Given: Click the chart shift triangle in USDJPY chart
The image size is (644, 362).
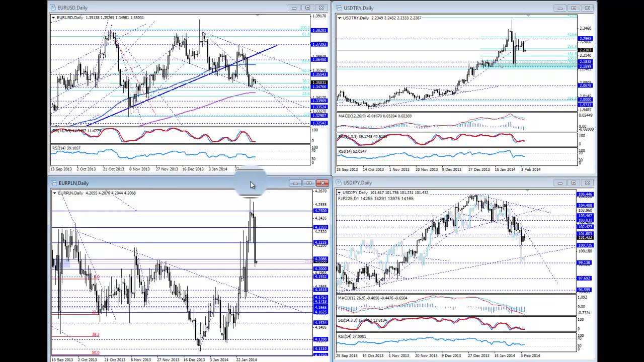Looking at the screenshot, I should (x=527, y=191).
